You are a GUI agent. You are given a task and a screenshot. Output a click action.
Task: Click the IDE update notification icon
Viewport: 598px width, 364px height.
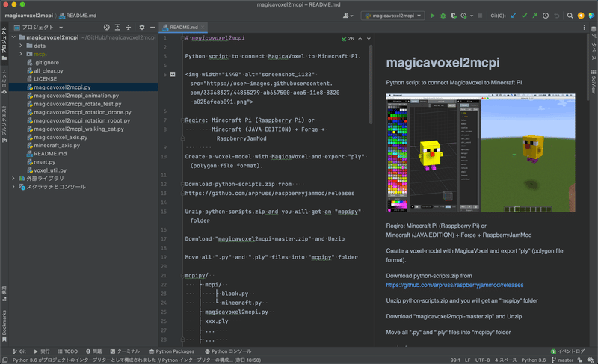point(581,16)
